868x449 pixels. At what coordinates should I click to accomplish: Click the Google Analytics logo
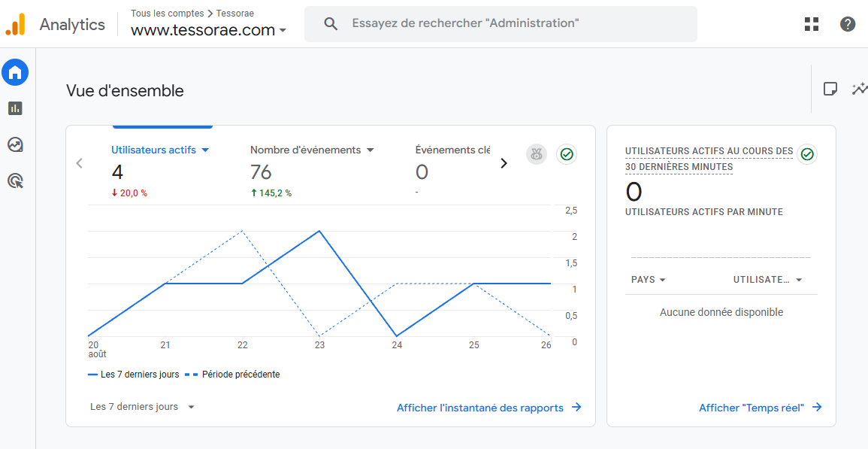[x=16, y=24]
